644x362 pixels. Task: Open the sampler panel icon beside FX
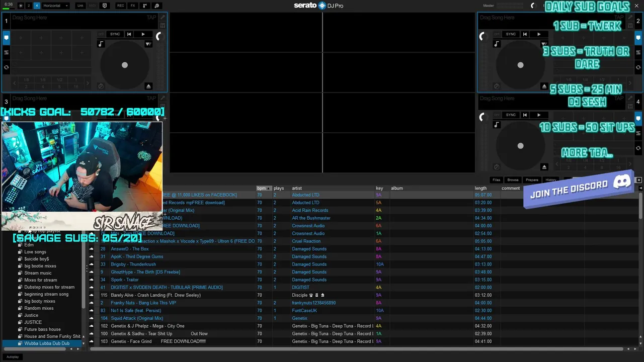145,6
